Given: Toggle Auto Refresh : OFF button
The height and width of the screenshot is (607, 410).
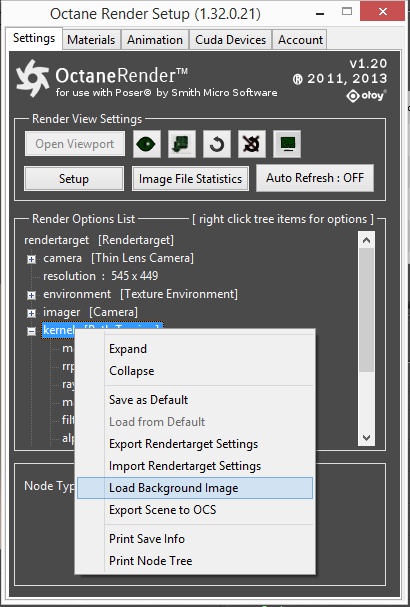Looking at the screenshot, I should pyautogui.click(x=315, y=178).
